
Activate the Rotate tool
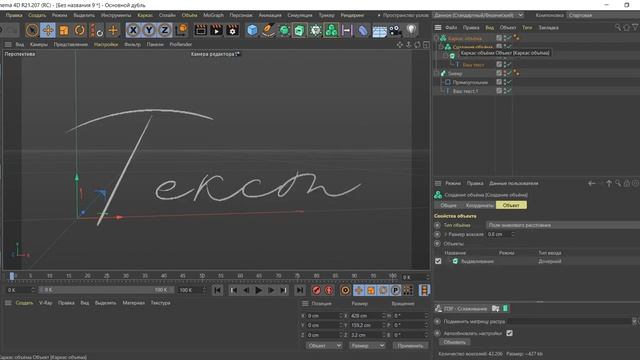[80, 30]
